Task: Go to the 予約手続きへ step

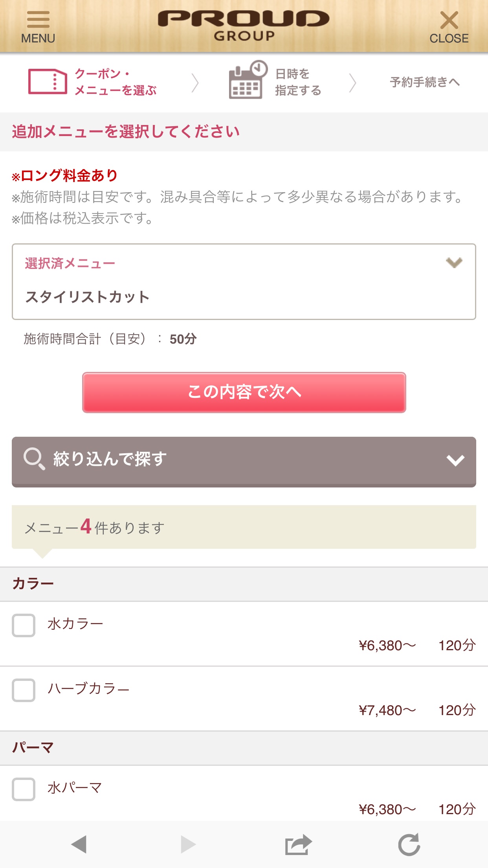Action: [425, 82]
